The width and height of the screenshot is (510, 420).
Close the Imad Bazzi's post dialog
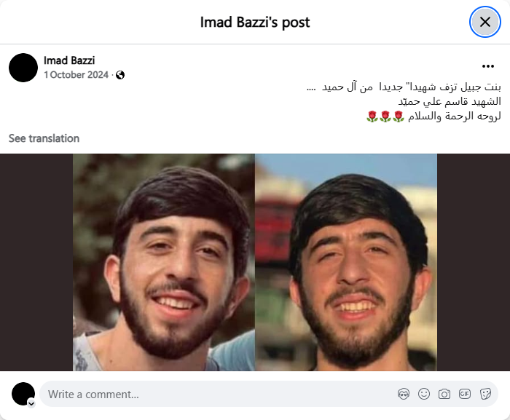484,22
